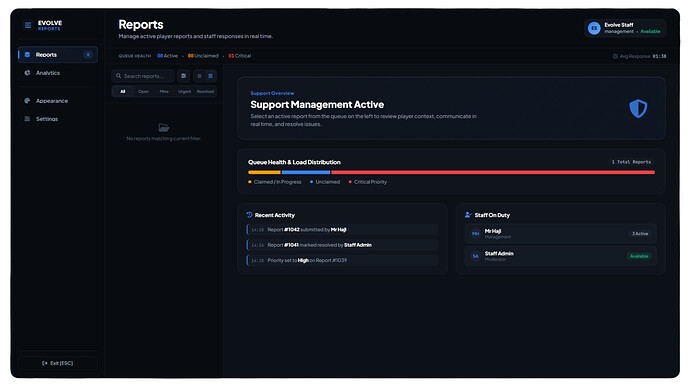Click the search magnifier icon
This screenshot has height=388, width=690.
coord(118,76)
